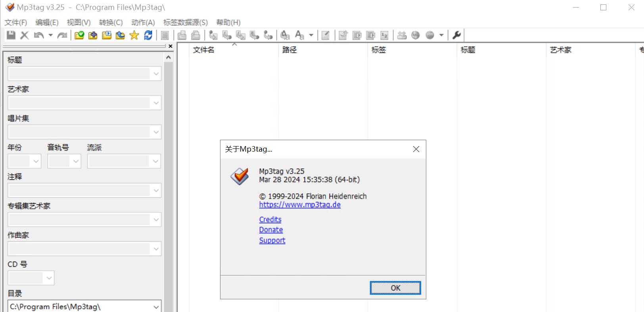This screenshot has width=644, height=312.
Task: Click the Change directory folder icon with green check
Action: coord(79,35)
